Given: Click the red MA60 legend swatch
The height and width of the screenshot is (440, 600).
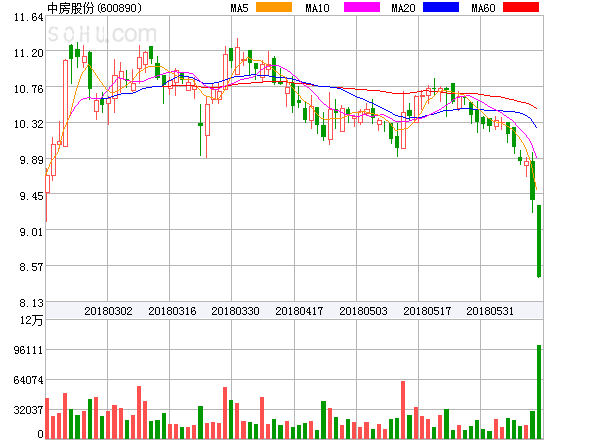Looking at the screenshot, I should coord(521,7).
